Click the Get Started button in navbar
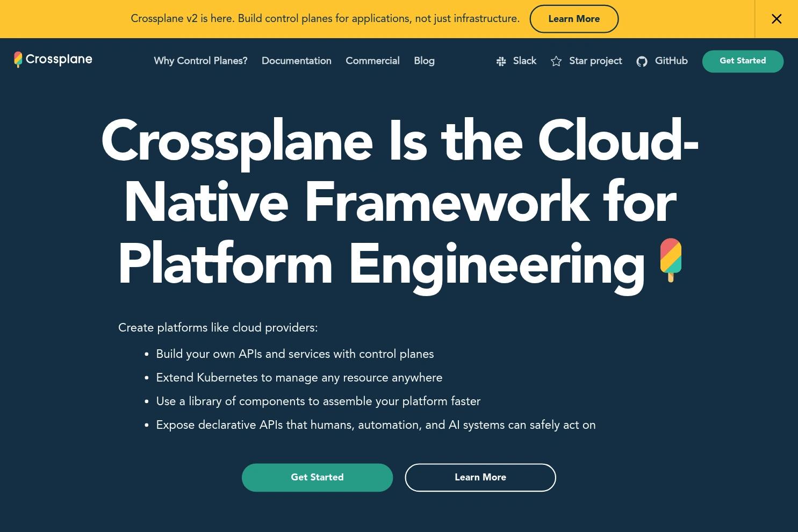This screenshot has height=532, width=798. (743, 61)
